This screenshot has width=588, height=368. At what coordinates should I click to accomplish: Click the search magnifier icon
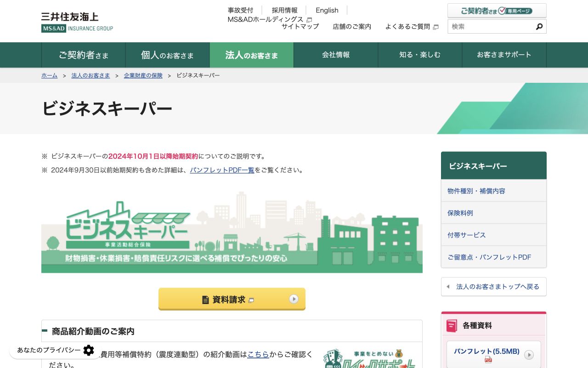[x=539, y=27]
